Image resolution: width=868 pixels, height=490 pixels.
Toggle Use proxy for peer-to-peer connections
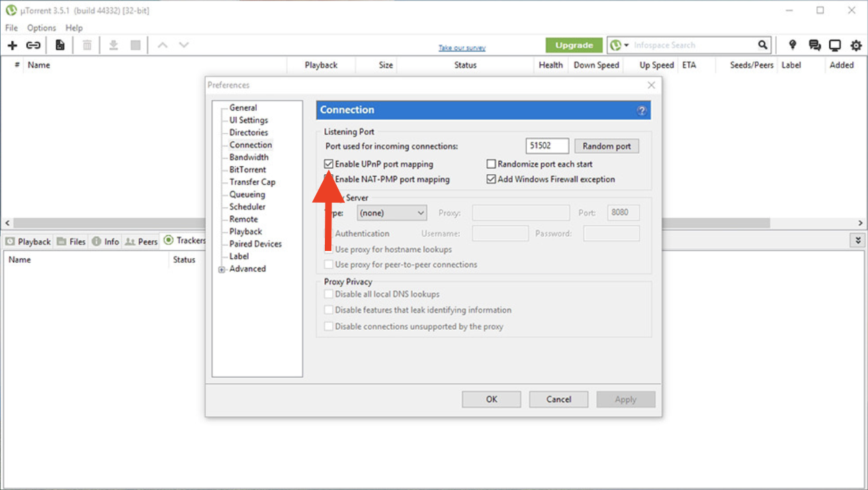(x=329, y=264)
